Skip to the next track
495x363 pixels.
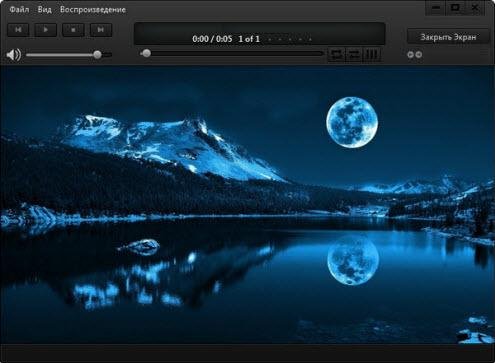(x=101, y=30)
